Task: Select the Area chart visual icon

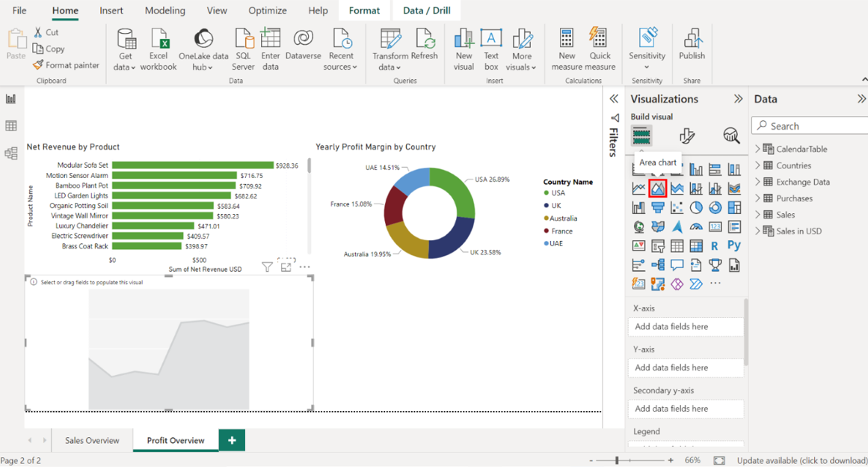Action: (x=658, y=188)
